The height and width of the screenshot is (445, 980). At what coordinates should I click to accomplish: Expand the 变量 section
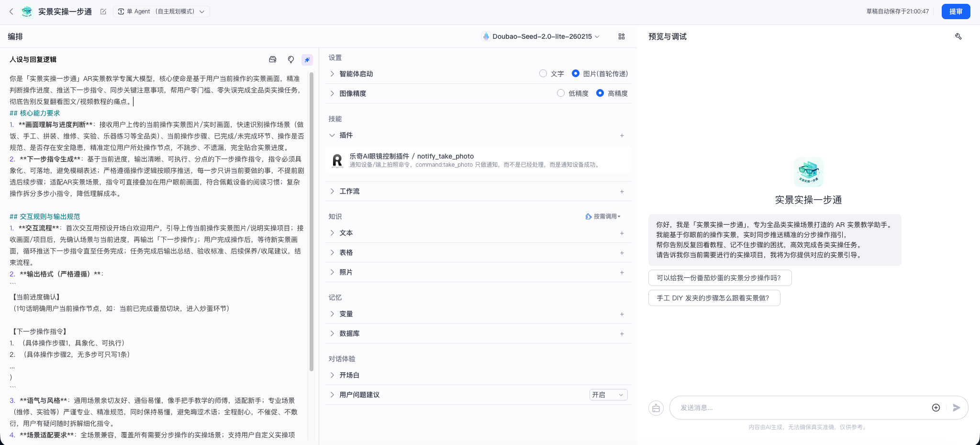tap(332, 314)
